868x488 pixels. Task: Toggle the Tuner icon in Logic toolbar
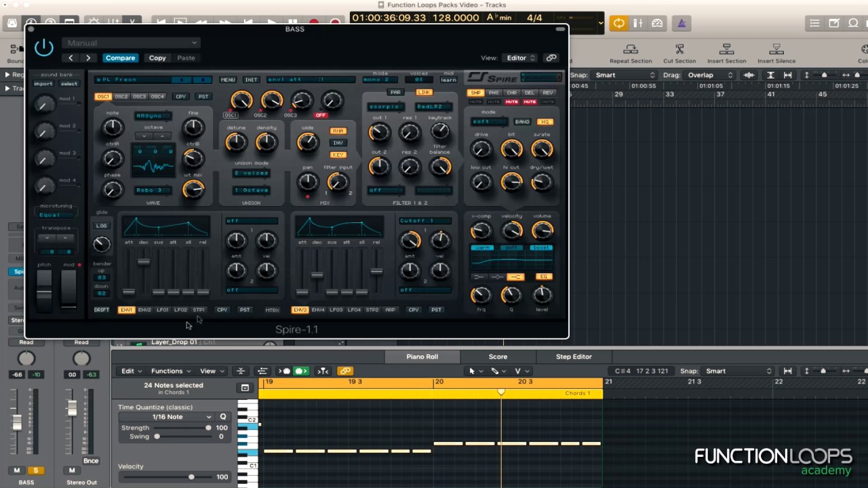(x=637, y=23)
